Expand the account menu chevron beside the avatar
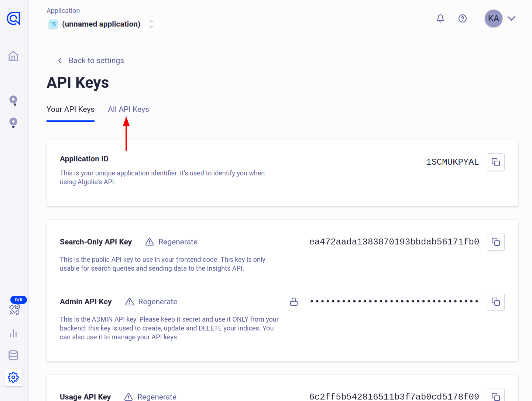Screen dimensions: 532x401 tap(511, 18)
